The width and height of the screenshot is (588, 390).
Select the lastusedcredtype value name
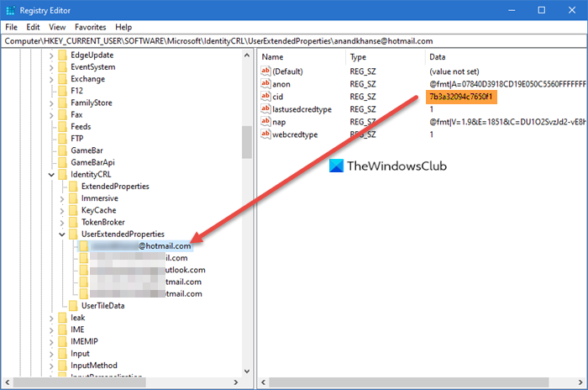click(x=302, y=109)
